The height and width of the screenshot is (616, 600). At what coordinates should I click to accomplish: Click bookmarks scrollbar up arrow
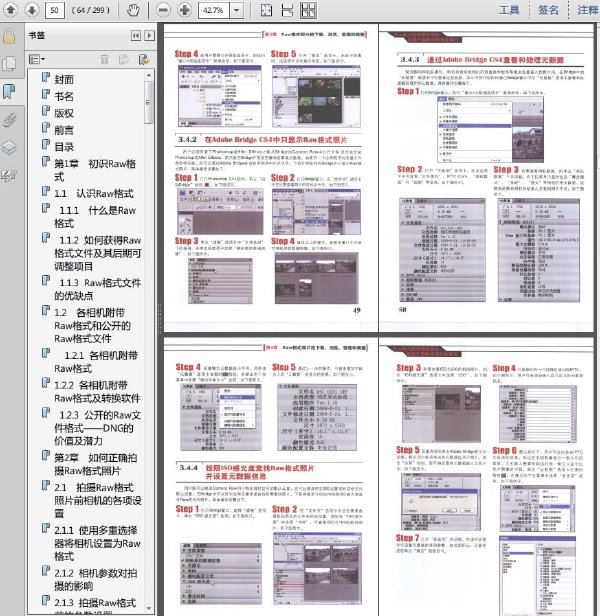(x=149, y=75)
